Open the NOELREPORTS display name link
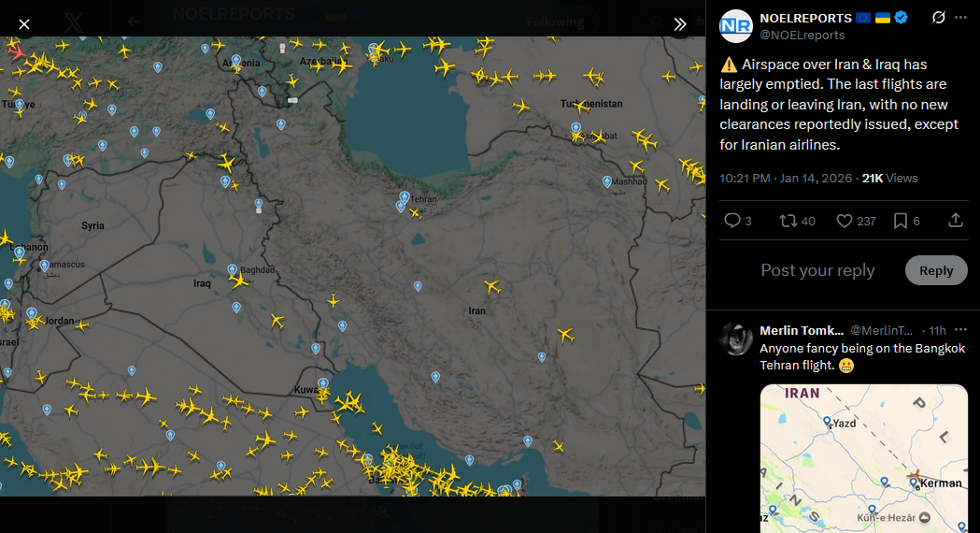 [x=805, y=18]
